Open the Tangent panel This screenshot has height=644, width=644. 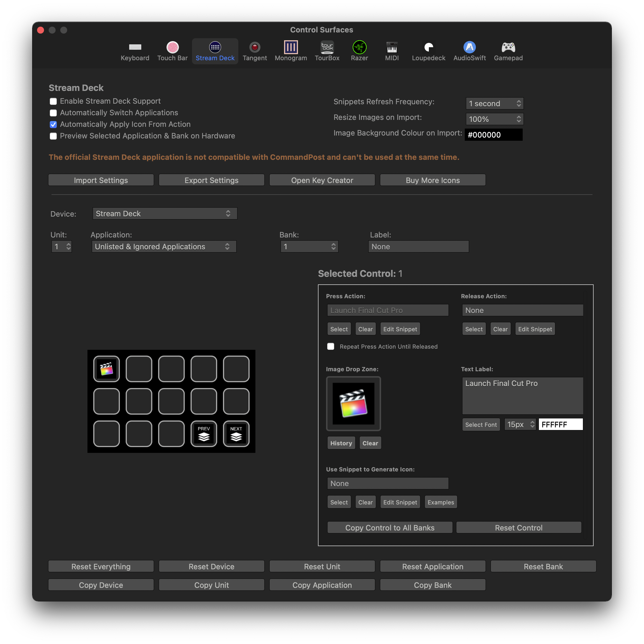coord(255,51)
